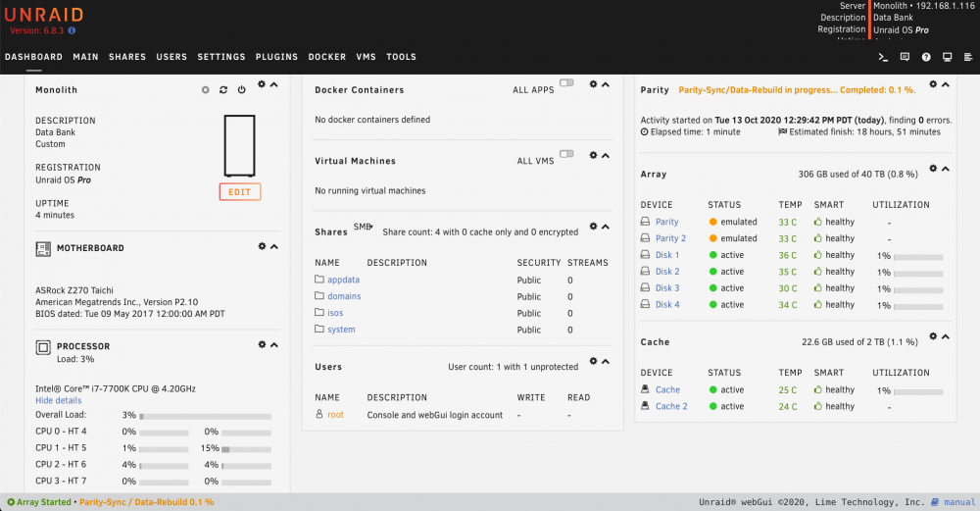Click the Disk 3 device icon
The width and height of the screenshot is (980, 511).
[x=645, y=287]
